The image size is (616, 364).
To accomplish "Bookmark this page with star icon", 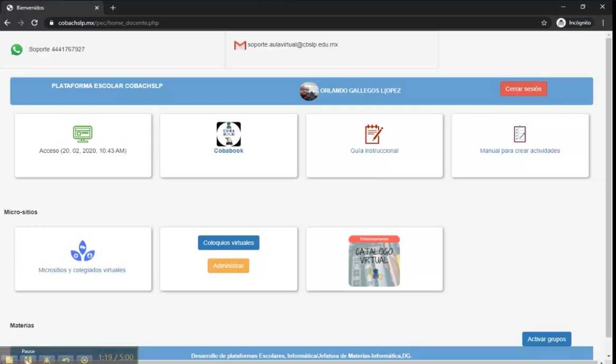I will [544, 23].
